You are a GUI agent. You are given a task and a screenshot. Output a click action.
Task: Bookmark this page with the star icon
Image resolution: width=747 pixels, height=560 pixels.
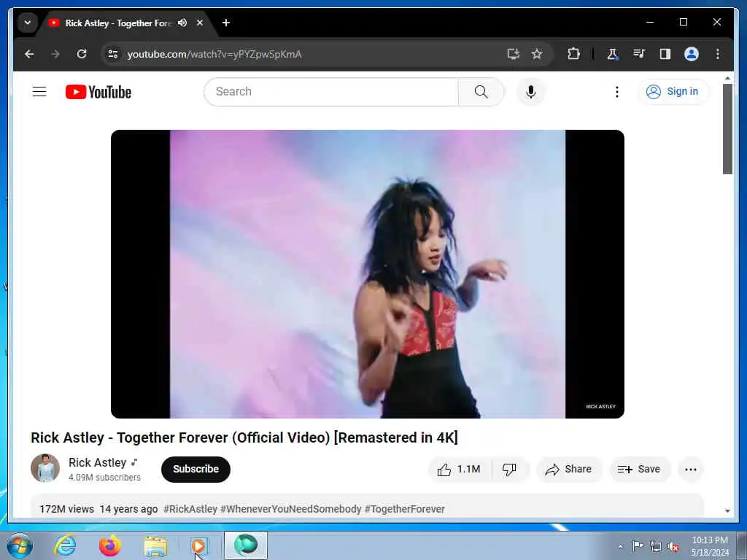point(537,54)
